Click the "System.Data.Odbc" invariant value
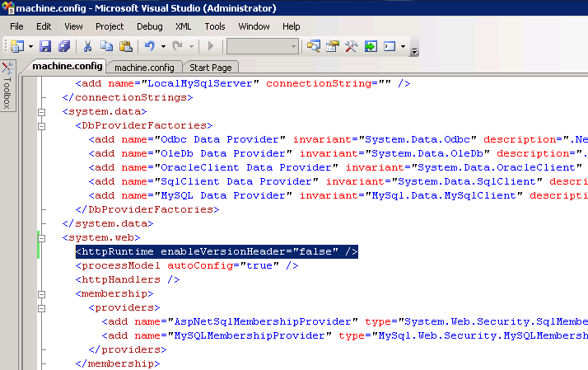The width and height of the screenshot is (588, 370). 418,139
